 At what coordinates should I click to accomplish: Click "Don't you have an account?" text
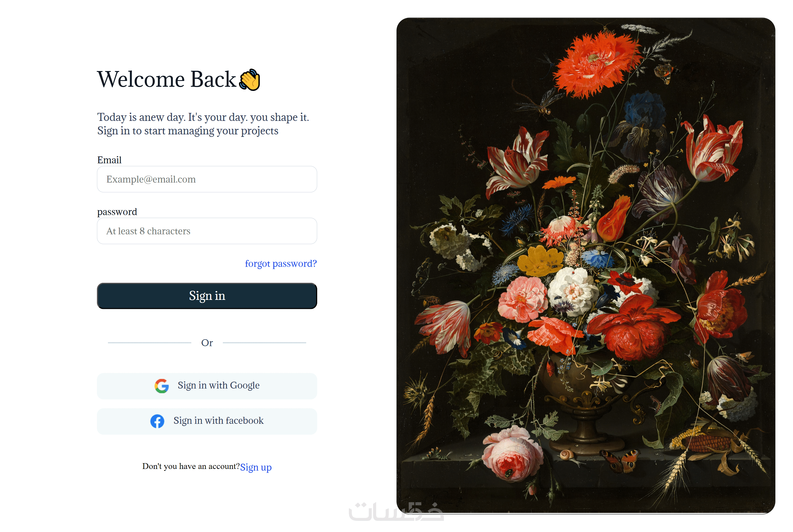point(191,466)
